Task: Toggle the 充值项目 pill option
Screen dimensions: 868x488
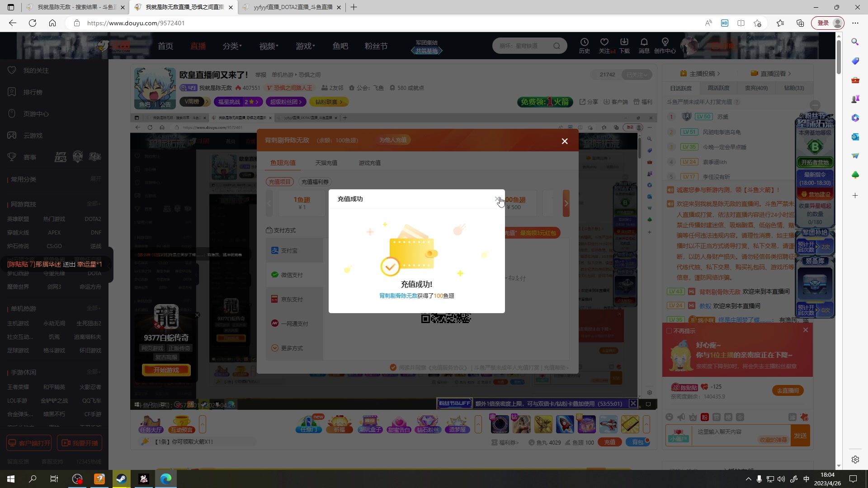Action: [x=279, y=182]
